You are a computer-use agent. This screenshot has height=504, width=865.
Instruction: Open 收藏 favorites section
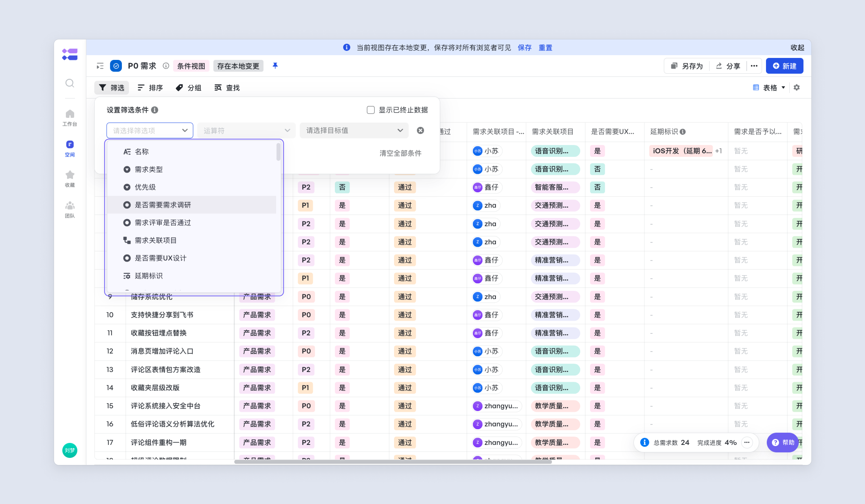(x=70, y=179)
